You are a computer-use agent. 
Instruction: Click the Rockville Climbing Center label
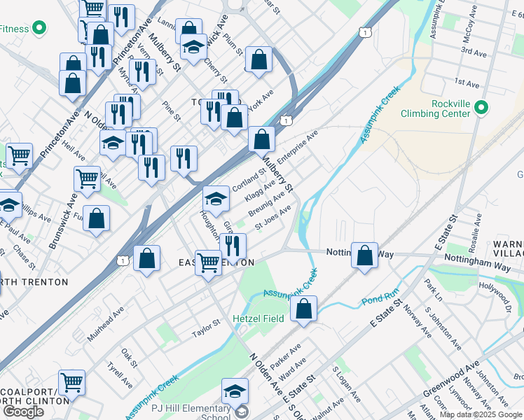[436, 108]
